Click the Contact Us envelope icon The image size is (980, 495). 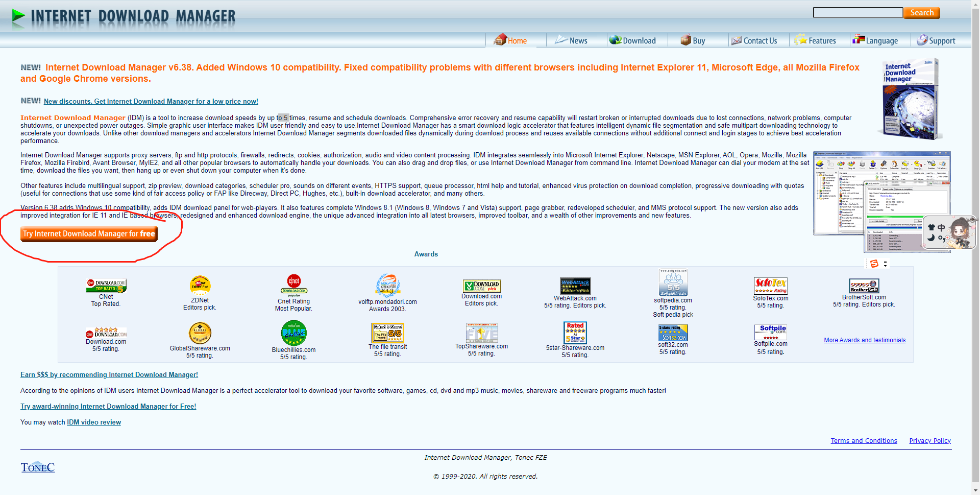click(x=736, y=40)
